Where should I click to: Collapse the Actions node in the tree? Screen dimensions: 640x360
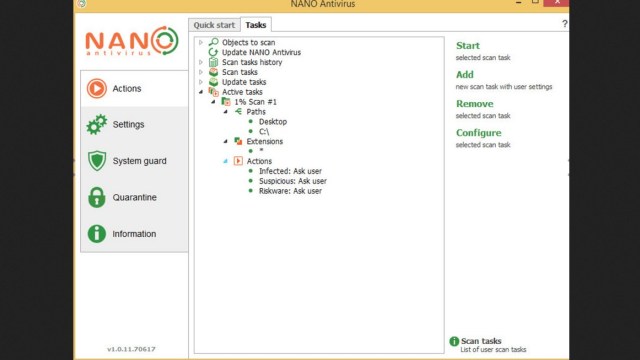click(x=225, y=161)
